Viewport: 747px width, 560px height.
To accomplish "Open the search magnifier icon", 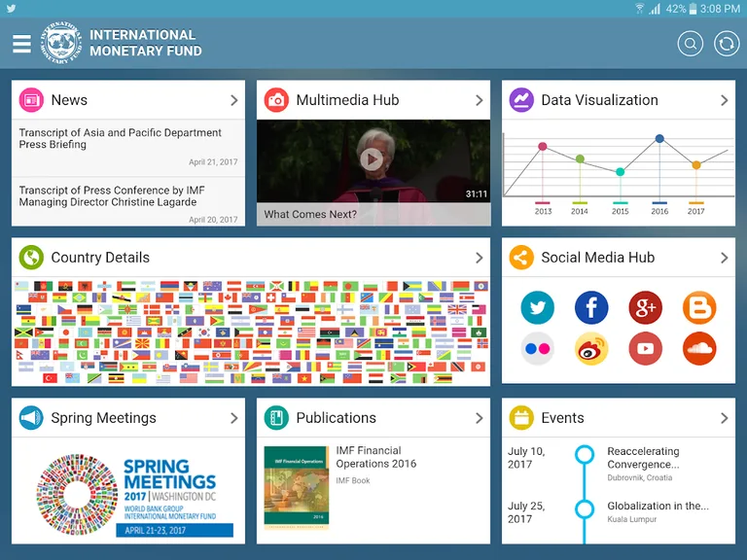I will tap(691, 44).
